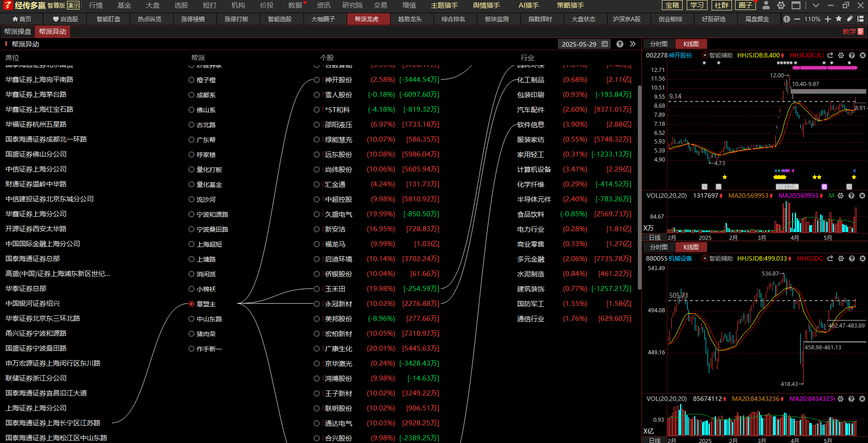Click help icon on upper VOL panel
Image resolution: width=868 pixels, height=443 pixels.
851,195
